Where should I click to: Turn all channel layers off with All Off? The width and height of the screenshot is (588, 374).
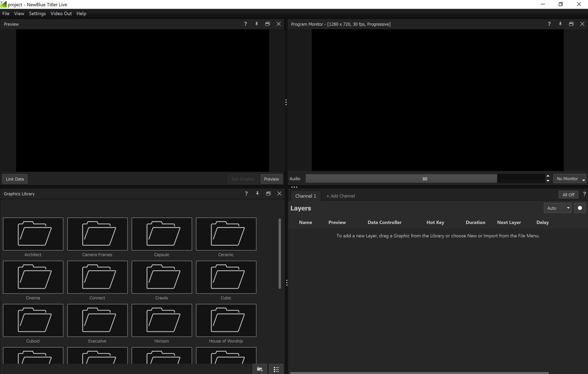[x=568, y=194]
